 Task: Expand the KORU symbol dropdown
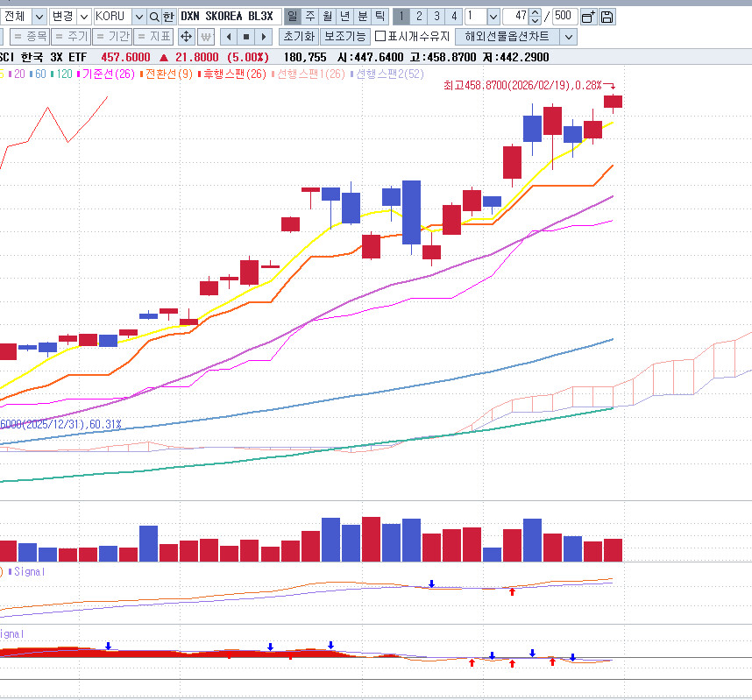pyautogui.click(x=139, y=17)
